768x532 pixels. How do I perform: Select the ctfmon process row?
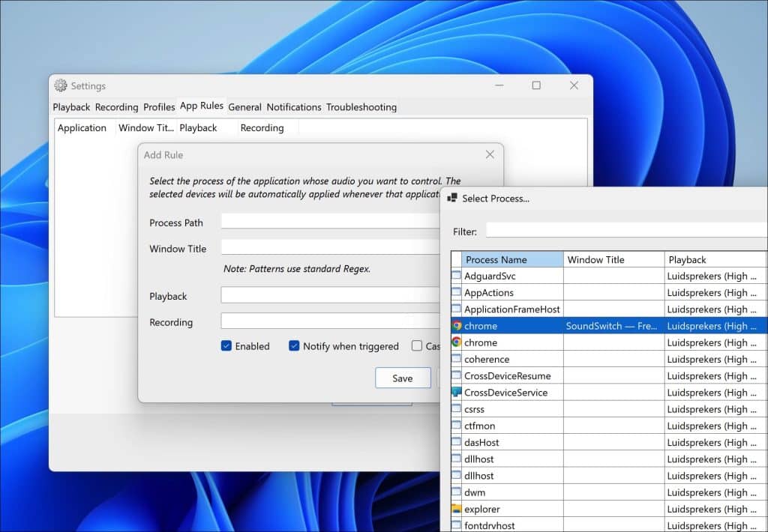click(x=609, y=426)
